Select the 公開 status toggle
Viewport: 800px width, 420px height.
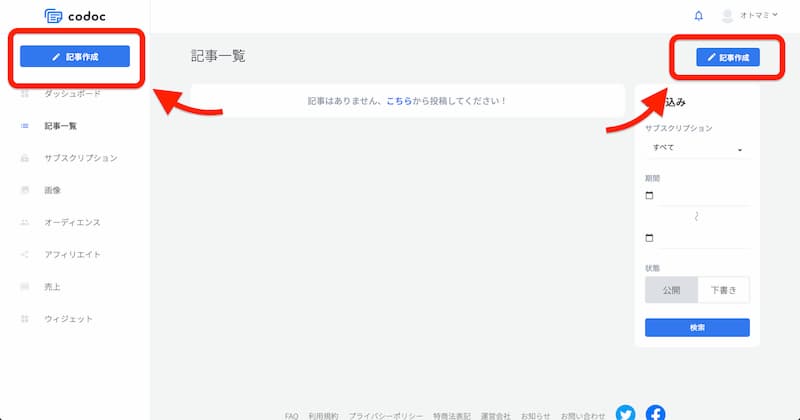point(671,290)
